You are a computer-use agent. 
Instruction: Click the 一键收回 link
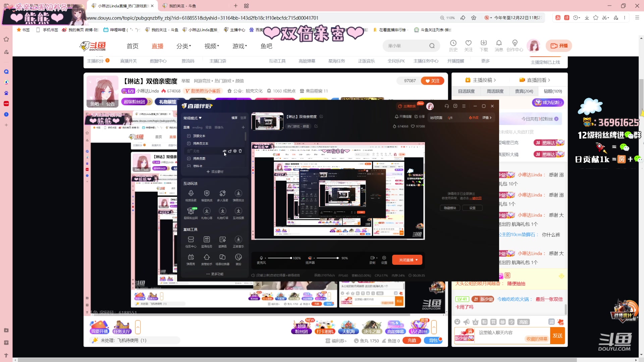tap(476, 198)
